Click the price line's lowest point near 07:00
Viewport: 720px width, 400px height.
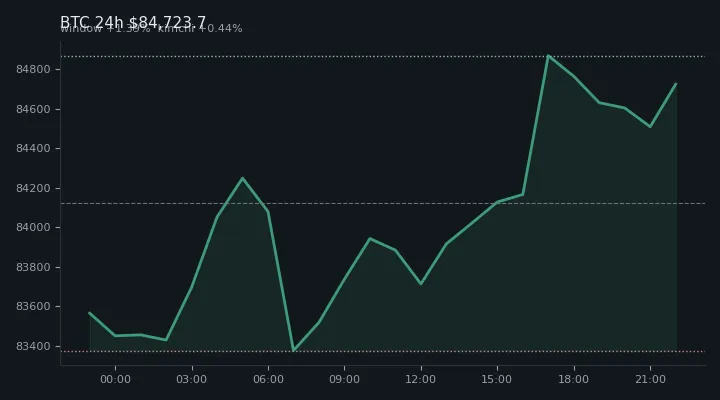coord(293,350)
